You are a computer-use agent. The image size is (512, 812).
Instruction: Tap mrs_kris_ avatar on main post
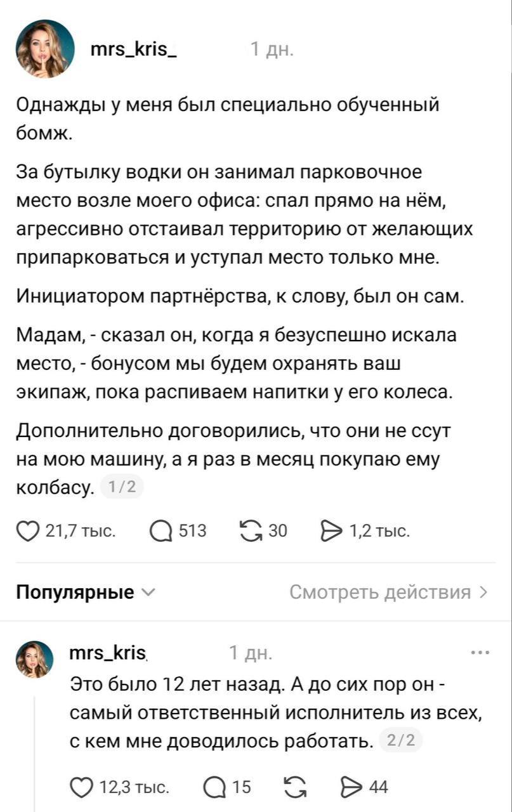(46, 48)
